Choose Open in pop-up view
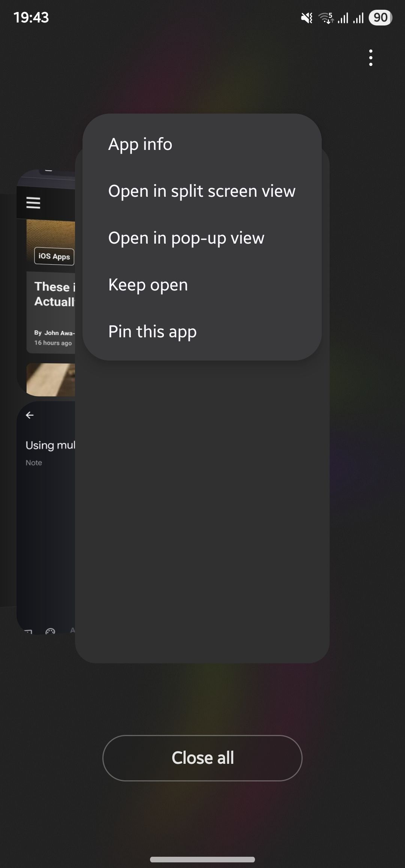Screen dimensions: 405x868 click(x=202, y=238)
